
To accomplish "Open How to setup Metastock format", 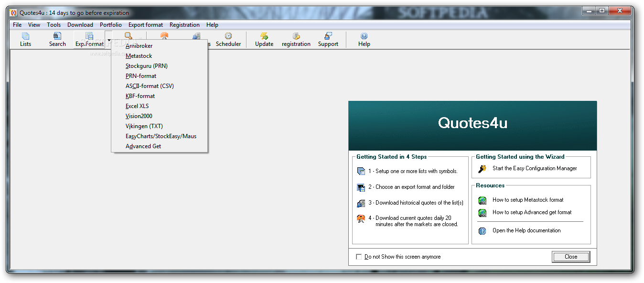I will [x=528, y=200].
